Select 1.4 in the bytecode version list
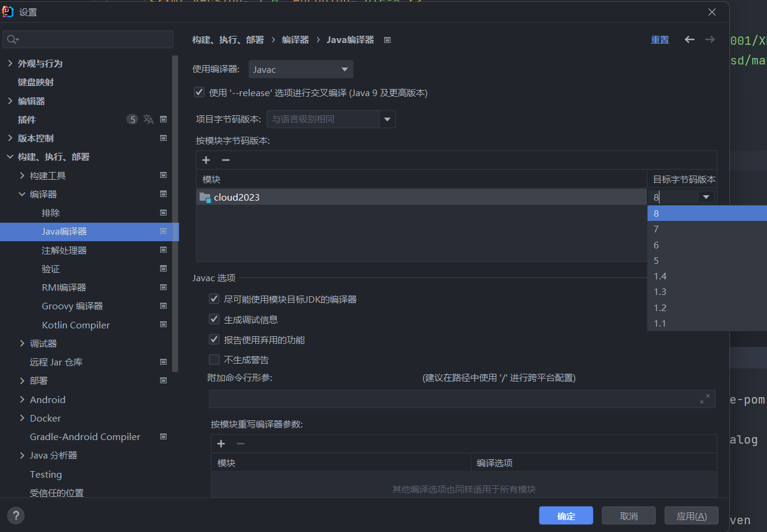 [x=660, y=276]
